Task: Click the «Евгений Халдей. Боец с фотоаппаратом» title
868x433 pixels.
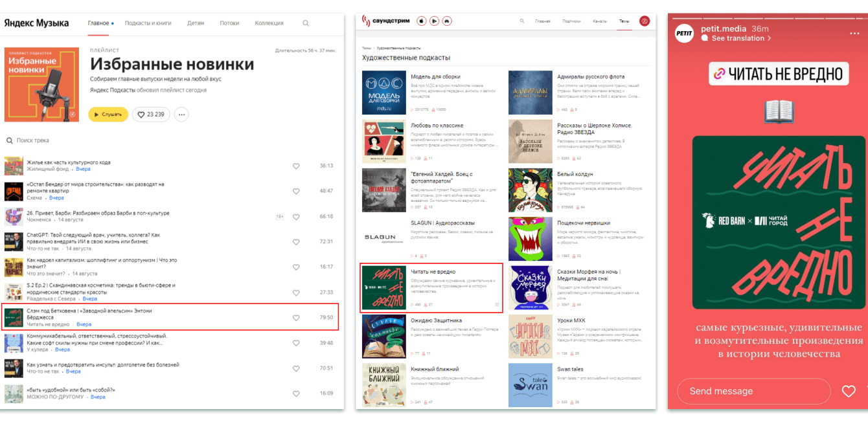Action: pos(442,177)
